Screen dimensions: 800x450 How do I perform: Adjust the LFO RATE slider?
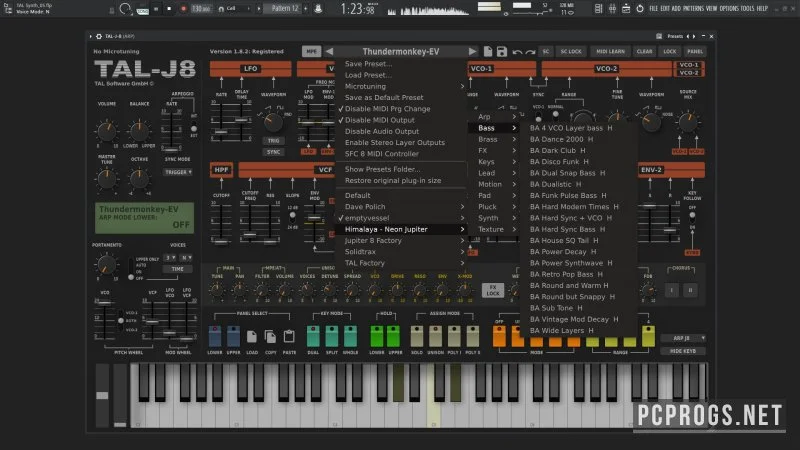221,132
